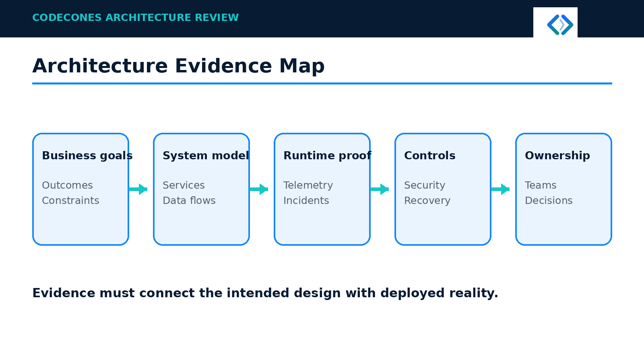Viewport: 644px width, 362px height.
Task: Select the 'Ownership' card heading
Action: [x=557, y=156]
